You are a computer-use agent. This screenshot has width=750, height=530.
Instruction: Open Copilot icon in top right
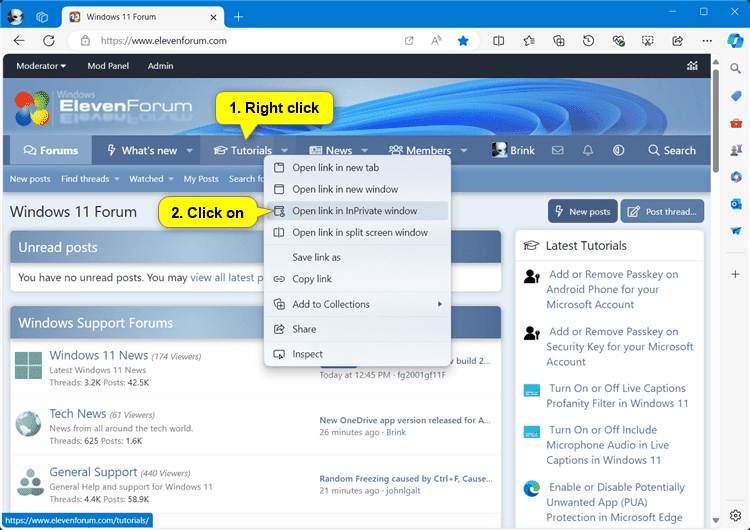click(x=735, y=41)
